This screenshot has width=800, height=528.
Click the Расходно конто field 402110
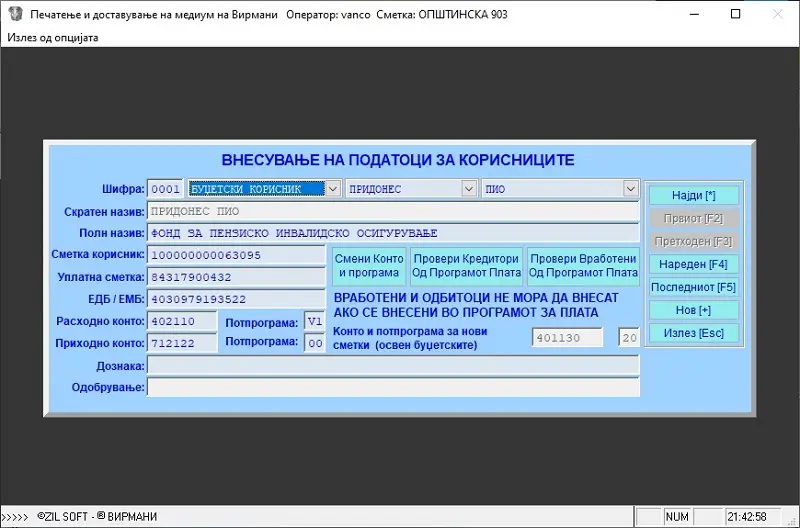[x=182, y=321]
